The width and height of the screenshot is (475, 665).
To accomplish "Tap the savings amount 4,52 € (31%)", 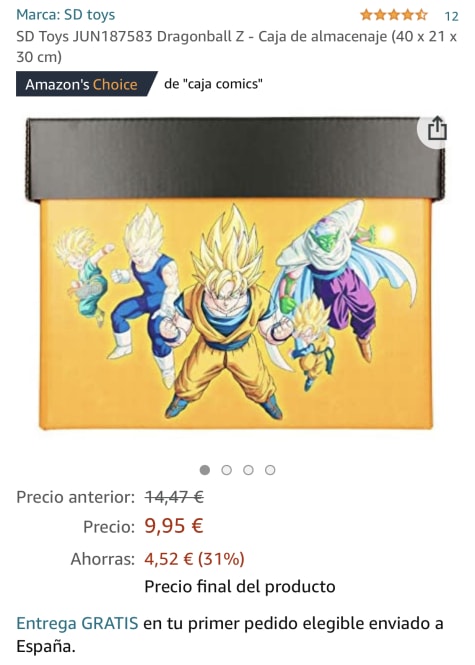I will pyautogui.click(x=194, y=559).
